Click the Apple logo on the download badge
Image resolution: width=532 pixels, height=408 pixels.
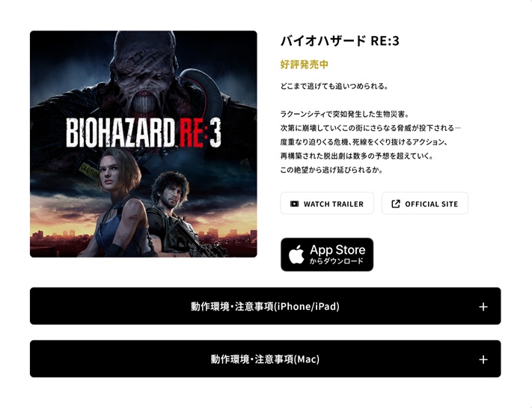(296, 255)
